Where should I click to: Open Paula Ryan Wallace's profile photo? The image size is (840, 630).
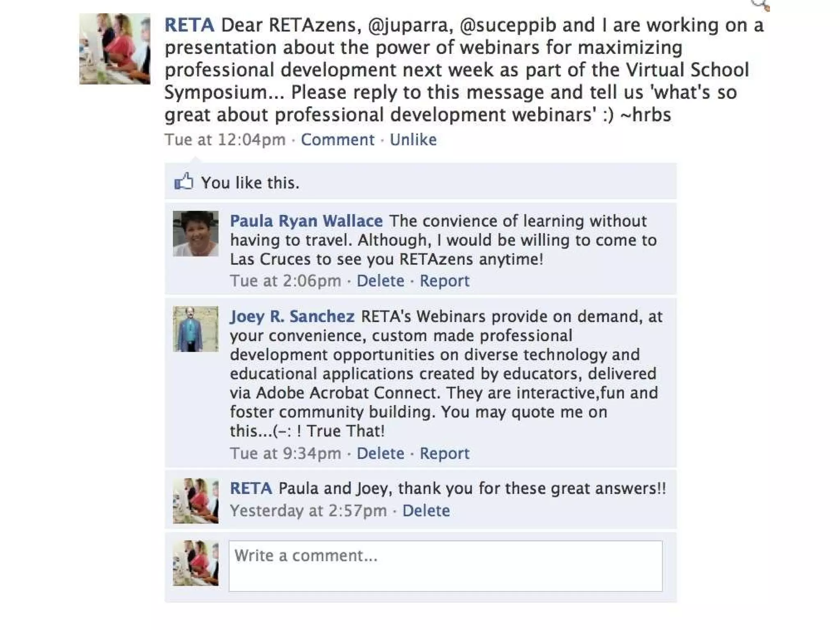coord(195,234)
